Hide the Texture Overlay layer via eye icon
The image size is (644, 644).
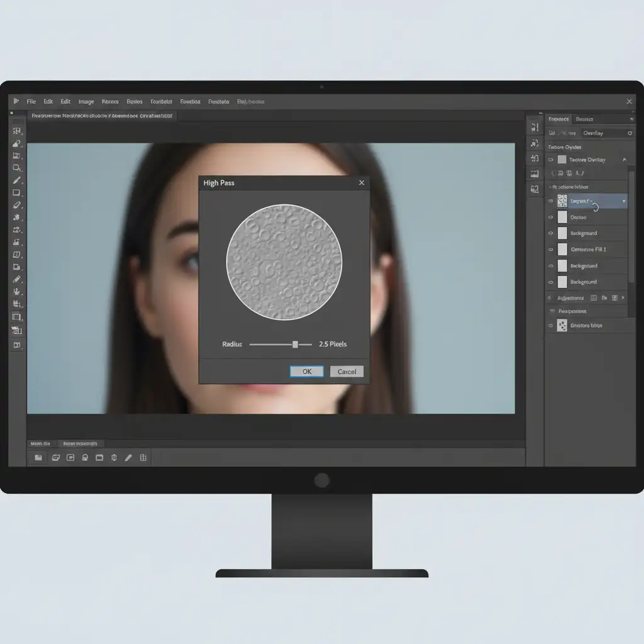(x=552, y=160)
